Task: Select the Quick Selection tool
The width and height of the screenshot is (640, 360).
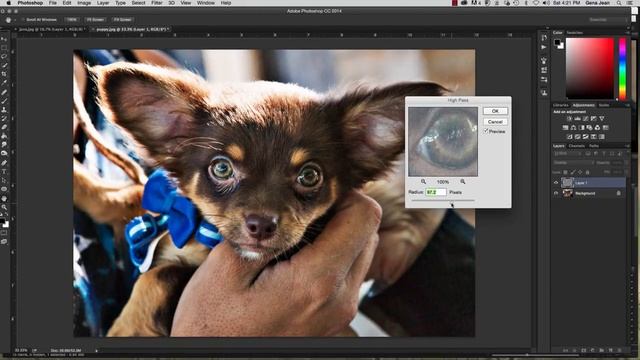Action: point(4,65)
